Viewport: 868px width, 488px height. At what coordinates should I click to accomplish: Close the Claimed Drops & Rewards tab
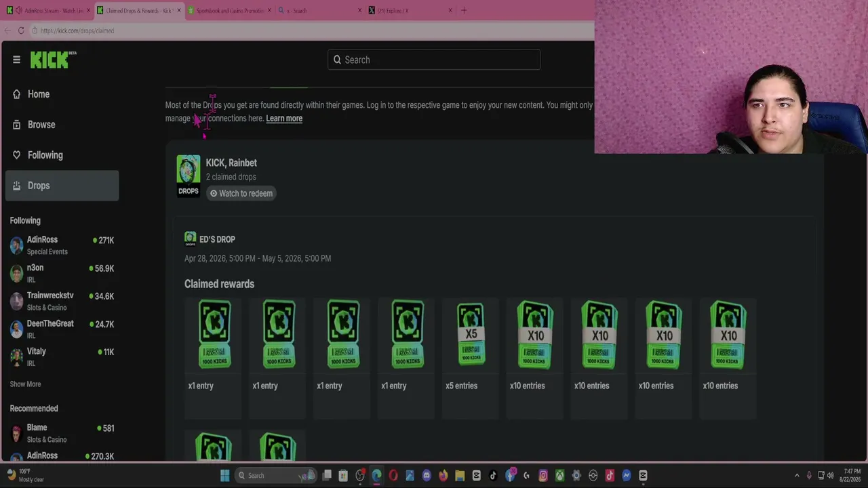179,11
